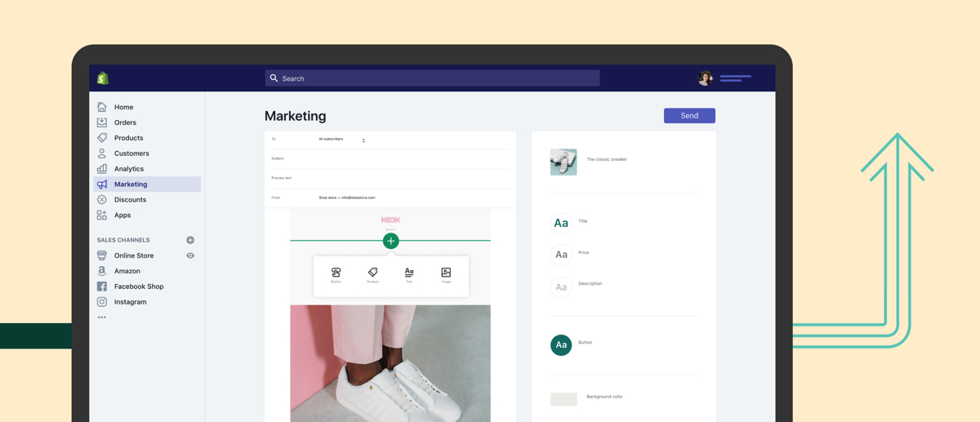Select the Marketing menu item

(x=147, y=184)
